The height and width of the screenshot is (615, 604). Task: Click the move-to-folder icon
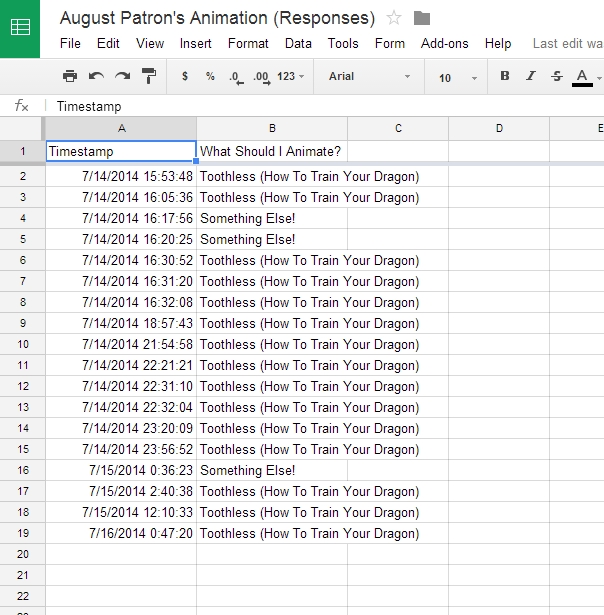point(421,18)
